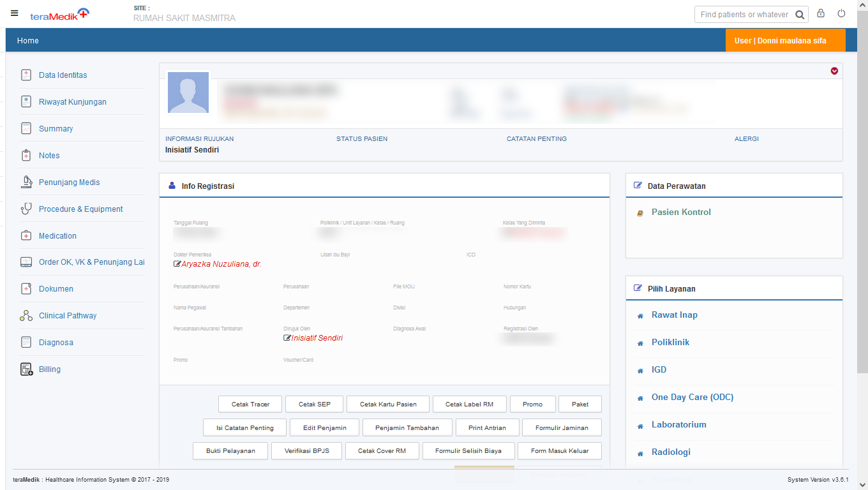Viewport: 868px width, 490px height.
Task: Click the Formulir Jaminan button
Action: tap(562, 427)
